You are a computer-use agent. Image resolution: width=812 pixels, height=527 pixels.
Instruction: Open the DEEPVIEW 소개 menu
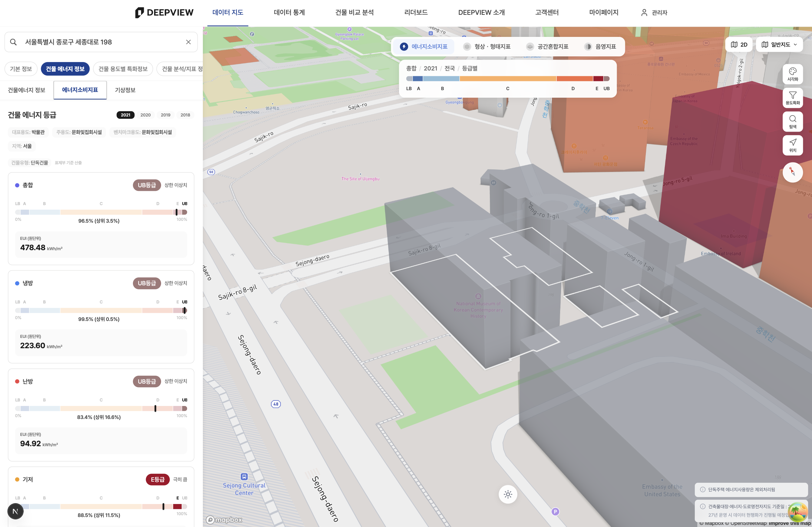[481, 13]
